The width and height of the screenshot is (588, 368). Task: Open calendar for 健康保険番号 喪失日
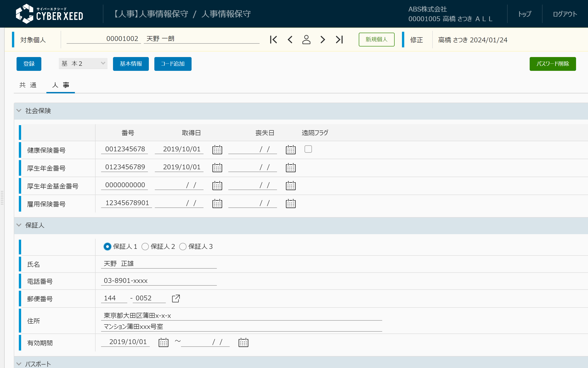point(291,149)
